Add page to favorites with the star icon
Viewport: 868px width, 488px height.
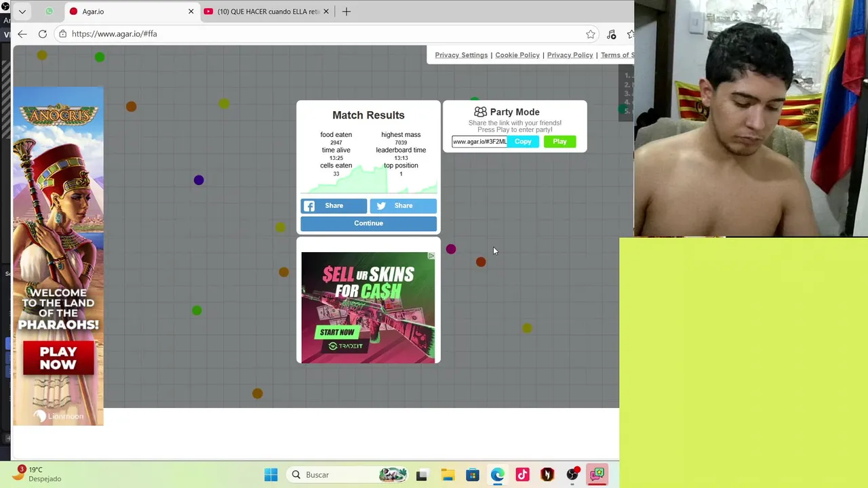pyautogui.click(x=591, y=34)
